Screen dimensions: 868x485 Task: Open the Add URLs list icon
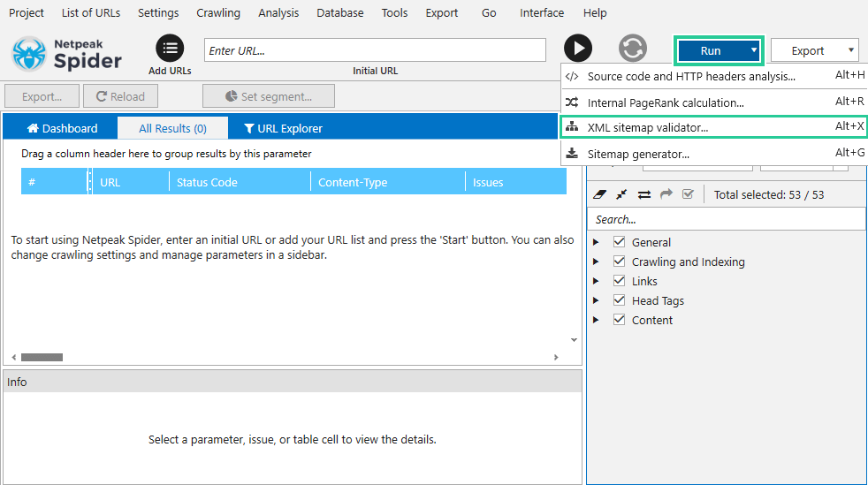170,49
